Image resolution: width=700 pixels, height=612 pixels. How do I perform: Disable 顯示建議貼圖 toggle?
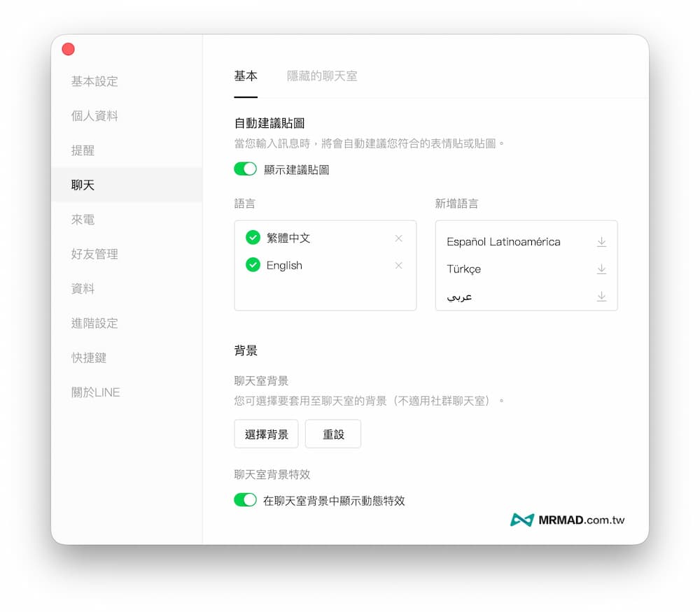(245, 169)
